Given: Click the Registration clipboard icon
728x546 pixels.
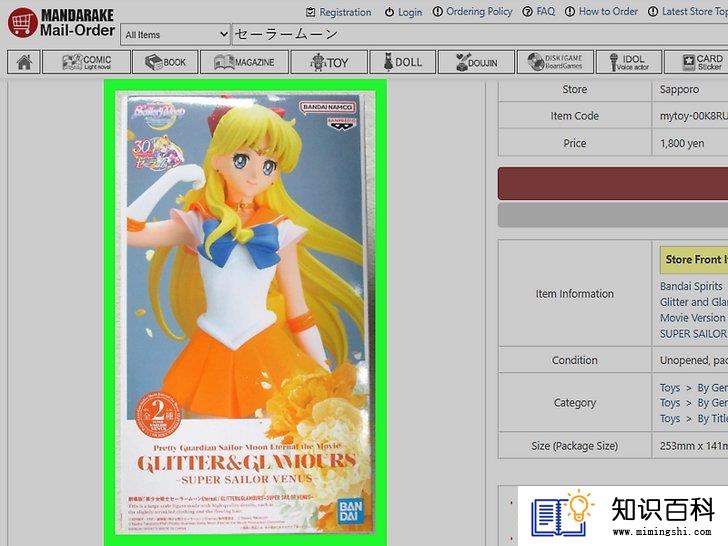Looking at the screenshot, I should [x=311, y=12].
